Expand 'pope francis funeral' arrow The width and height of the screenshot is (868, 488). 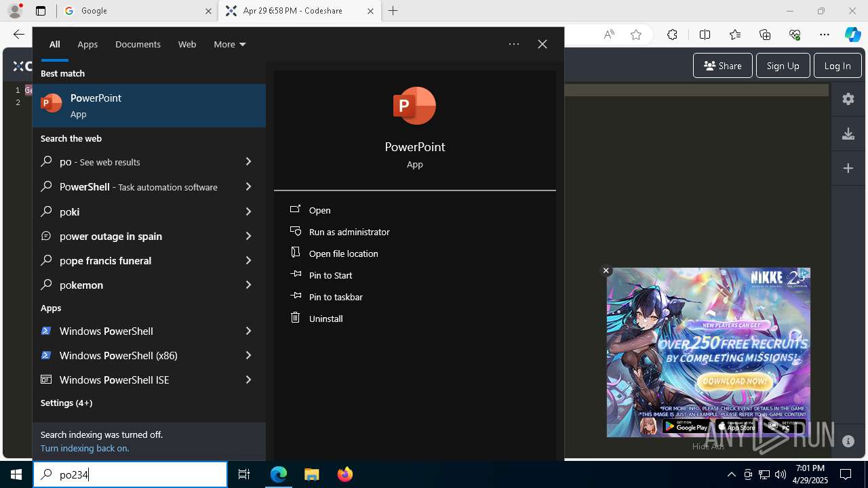(x=248, y=260)
